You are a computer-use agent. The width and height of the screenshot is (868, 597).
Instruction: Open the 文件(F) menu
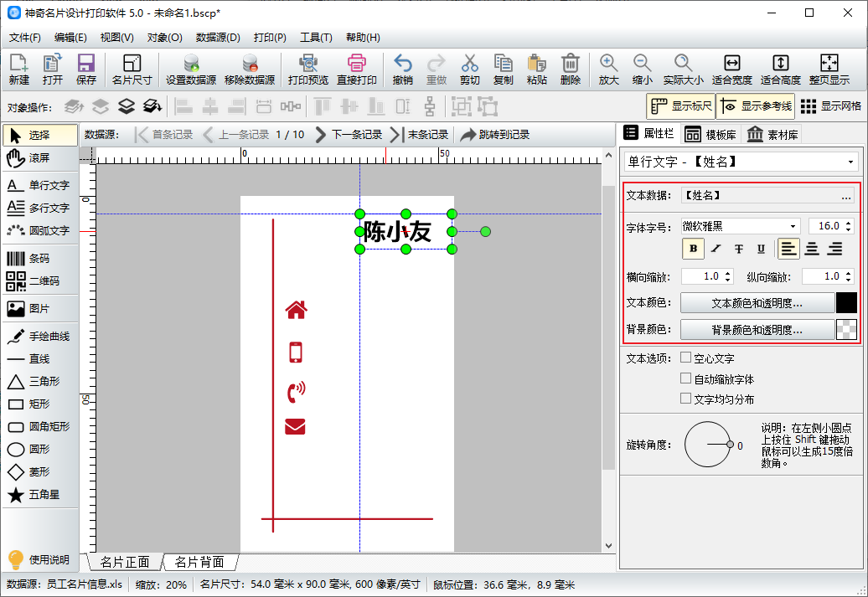coord(25,37)
